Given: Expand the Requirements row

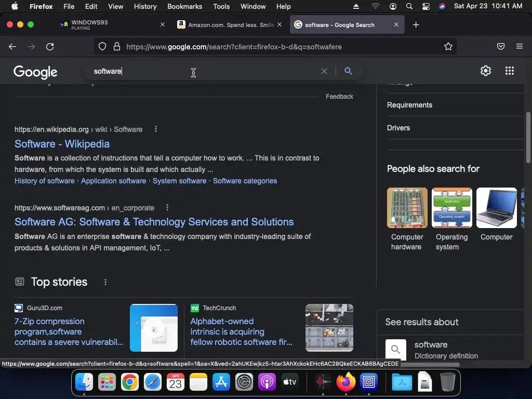Looking at the screenshot, I should [455, 105].
